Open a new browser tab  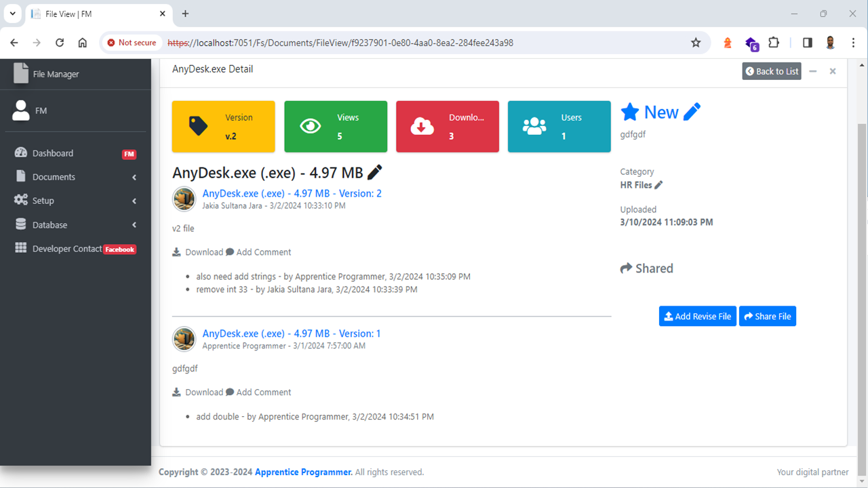point(185,14)
